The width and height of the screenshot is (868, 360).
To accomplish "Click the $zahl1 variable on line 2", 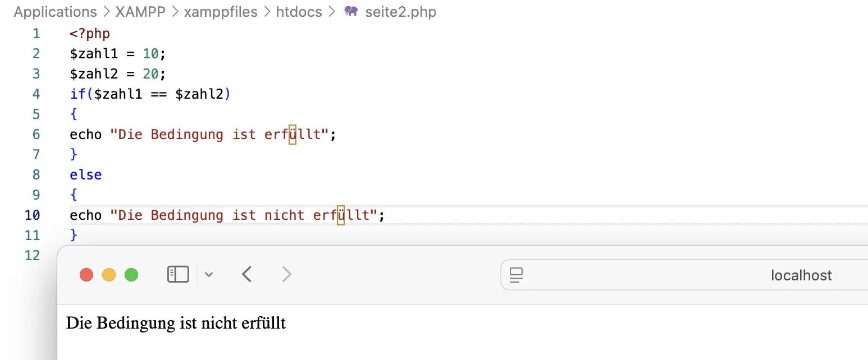I will [x=90, y=53].
